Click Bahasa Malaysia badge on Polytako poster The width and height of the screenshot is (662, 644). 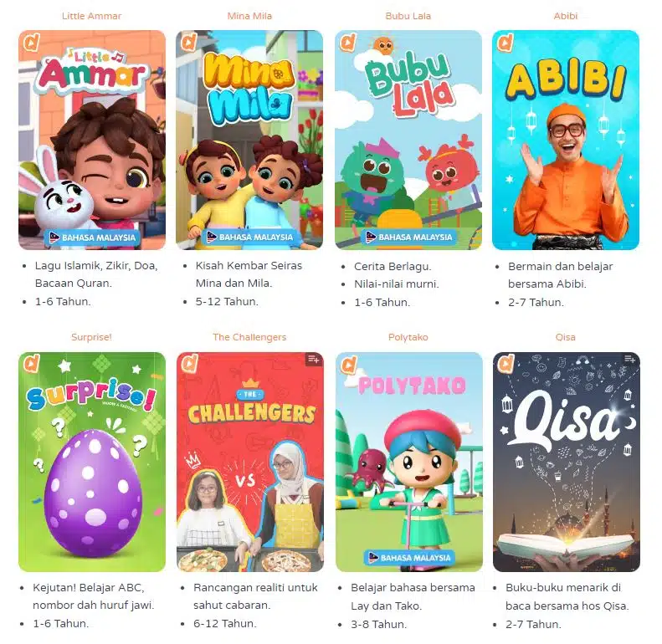pos(409,558)
